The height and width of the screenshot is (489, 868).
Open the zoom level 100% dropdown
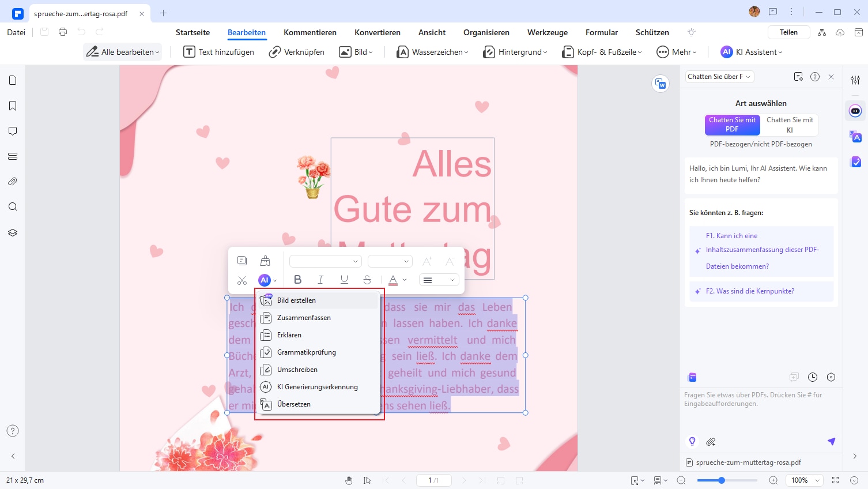pyautogui.click(x=805, y=480)
